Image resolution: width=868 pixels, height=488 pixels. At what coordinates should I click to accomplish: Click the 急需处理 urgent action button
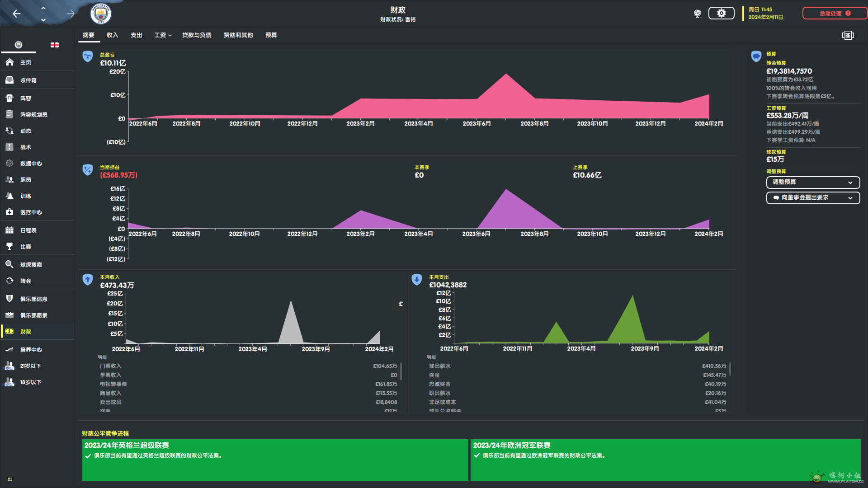click(x=835, y=13)
